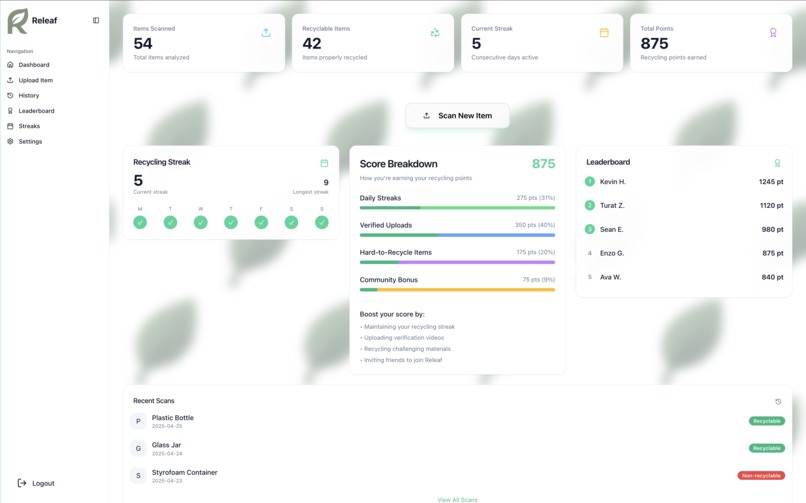Click the P avatar for Plastic Bottle
The width and height of the screenshot is (806, 503).
coord(138,421)
